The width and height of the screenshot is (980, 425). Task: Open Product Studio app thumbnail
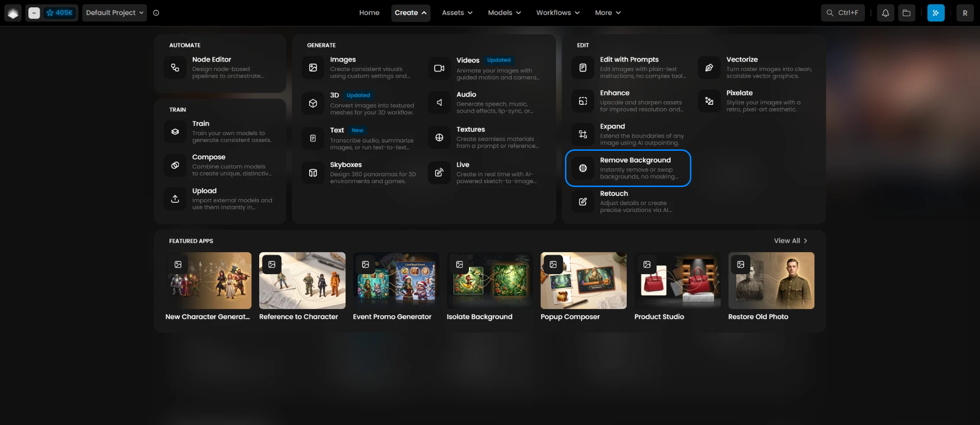point(678,281)
